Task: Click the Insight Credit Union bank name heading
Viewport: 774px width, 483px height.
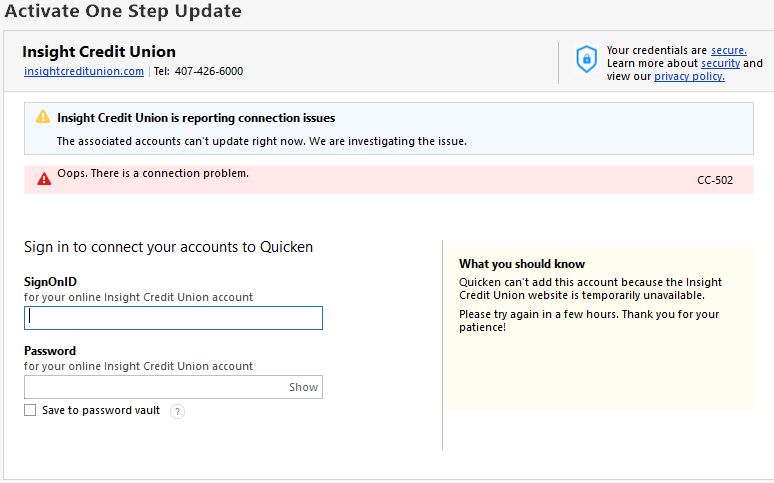Action: click(99, 52)
